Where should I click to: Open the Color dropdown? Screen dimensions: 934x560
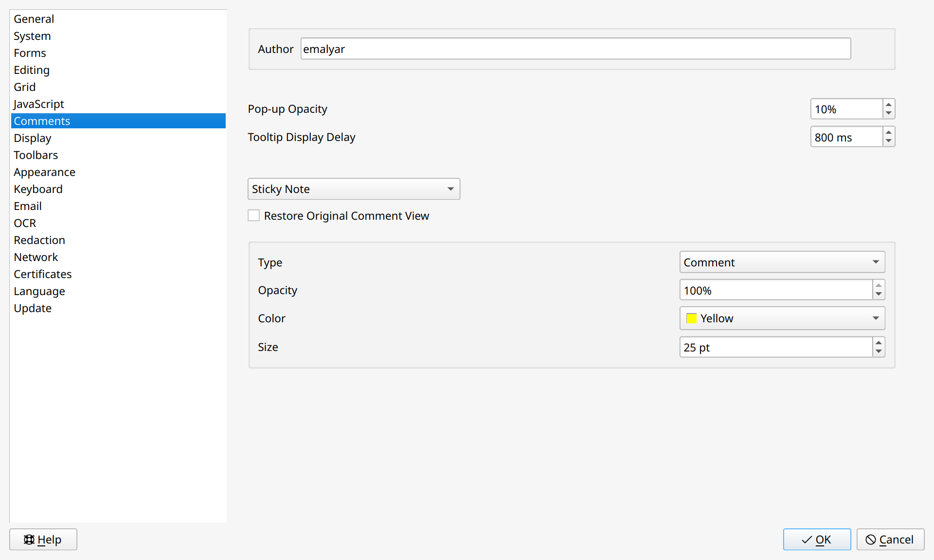click(781, 318)
